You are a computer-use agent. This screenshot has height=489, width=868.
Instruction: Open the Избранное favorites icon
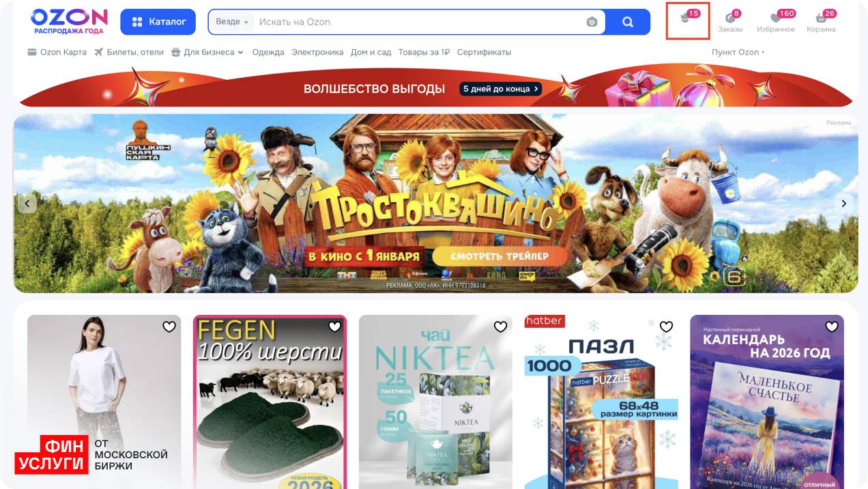[x=776, y=22]
